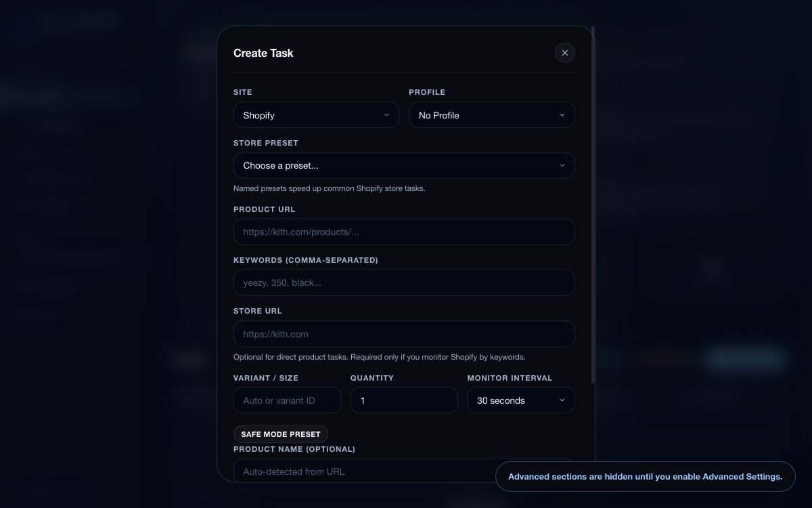Click the Keywords comma-separated input

pyautogui.click(x=404, y=282)
